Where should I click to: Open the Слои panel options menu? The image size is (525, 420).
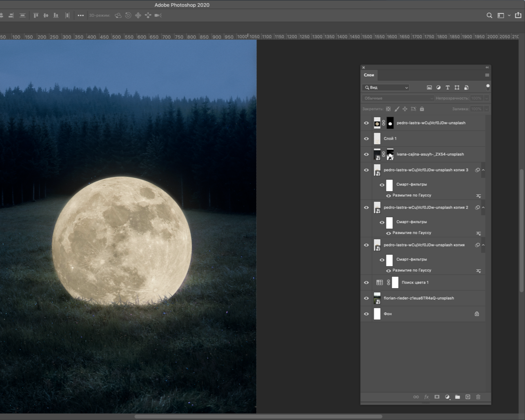tap(487, 75)
